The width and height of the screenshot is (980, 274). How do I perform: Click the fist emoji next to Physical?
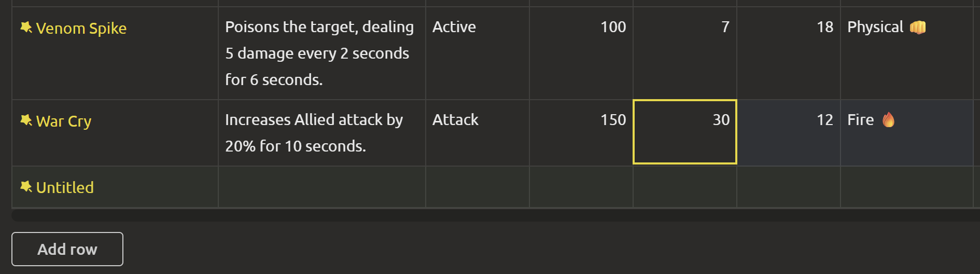(918, 27)
